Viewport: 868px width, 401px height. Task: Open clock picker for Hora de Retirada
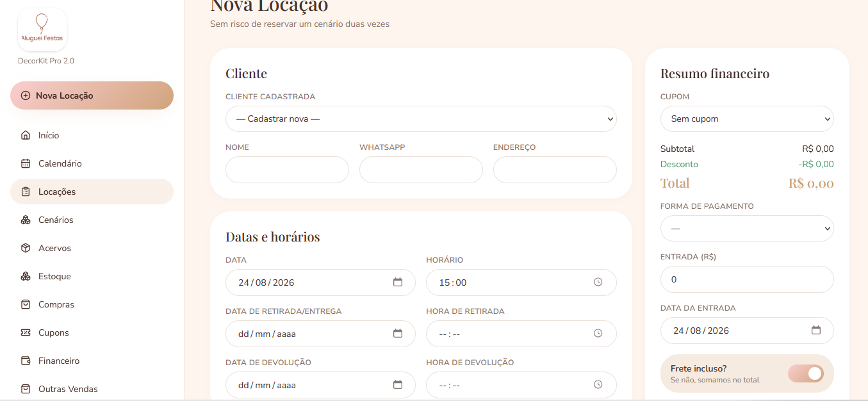coord(598,333)
